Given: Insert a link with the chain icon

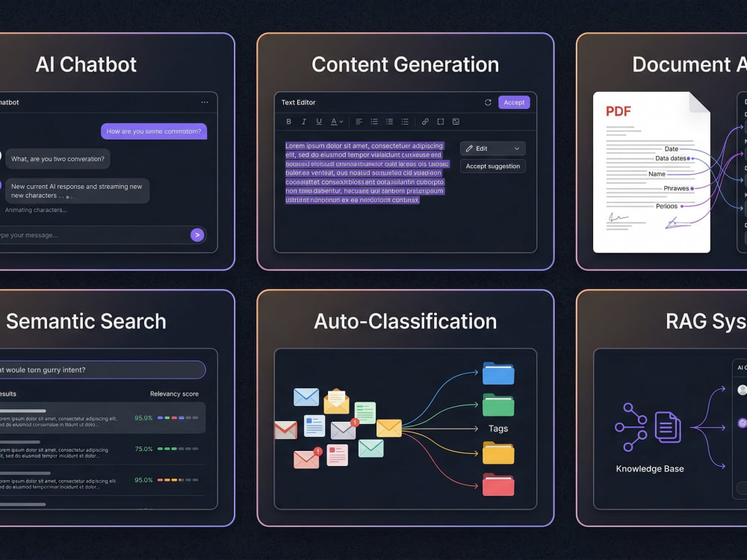Looking at the screenshot, I should pos(425,122).
